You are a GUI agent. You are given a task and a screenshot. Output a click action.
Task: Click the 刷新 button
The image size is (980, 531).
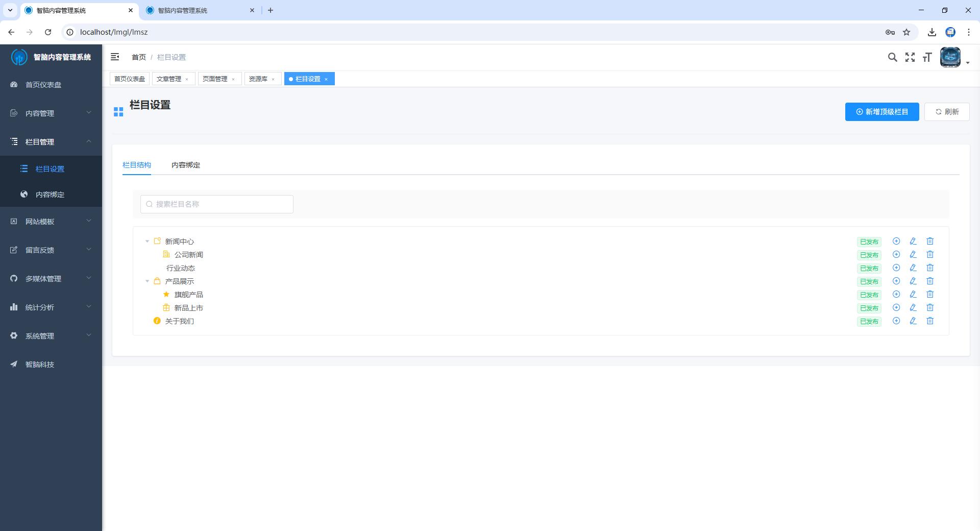pos(946,112)
